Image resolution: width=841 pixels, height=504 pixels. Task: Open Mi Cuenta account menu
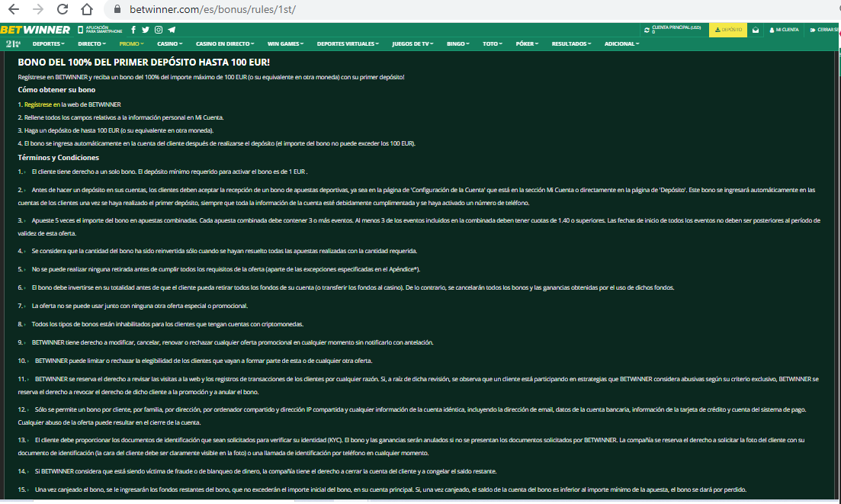784,30
